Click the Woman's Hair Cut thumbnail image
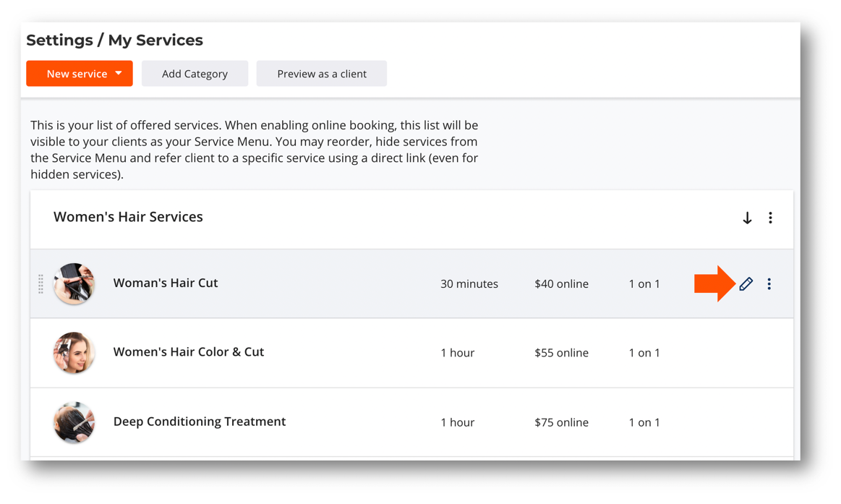 [74, 283]
